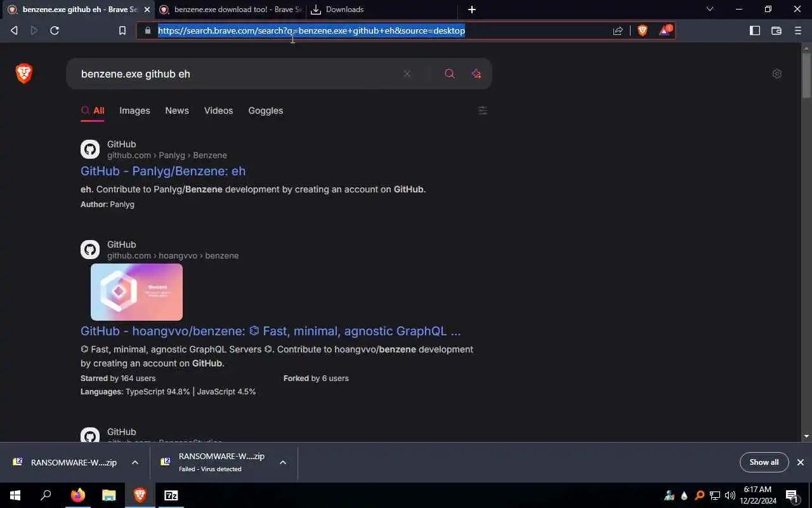
Task: Open Brave Shields lion icon
Action: pyautogui.click(x=642, y=30)
